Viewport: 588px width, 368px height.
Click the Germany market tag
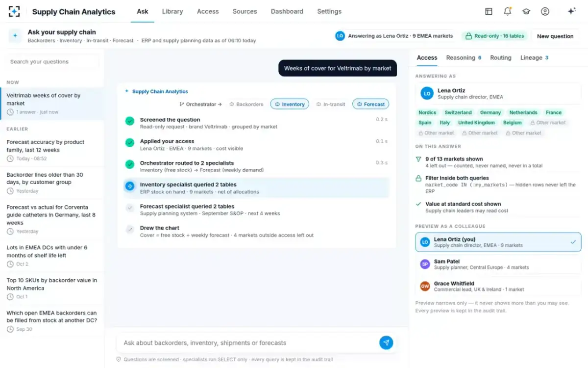point(490,112)
